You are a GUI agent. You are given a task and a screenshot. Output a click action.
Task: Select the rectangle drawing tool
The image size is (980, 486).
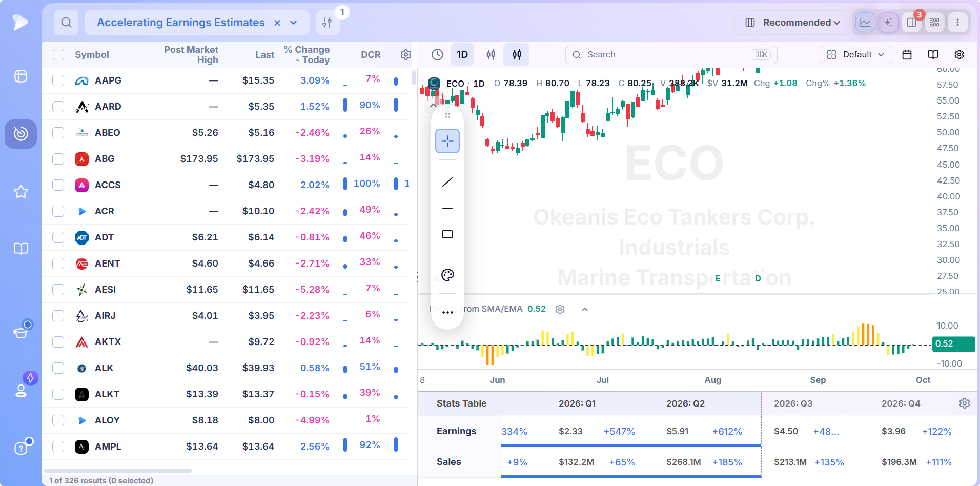click(x=447, y=234)
